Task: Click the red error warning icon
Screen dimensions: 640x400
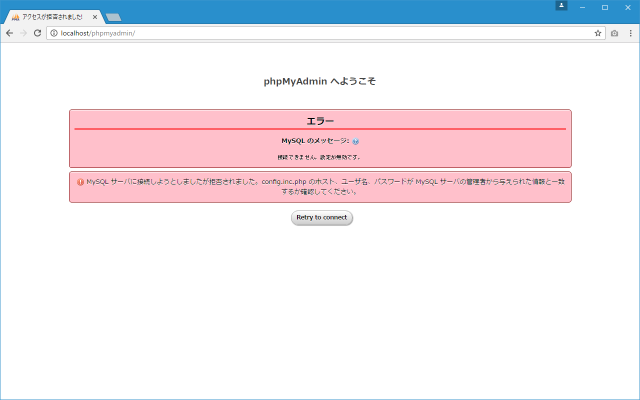Action: tap(80, 182)
